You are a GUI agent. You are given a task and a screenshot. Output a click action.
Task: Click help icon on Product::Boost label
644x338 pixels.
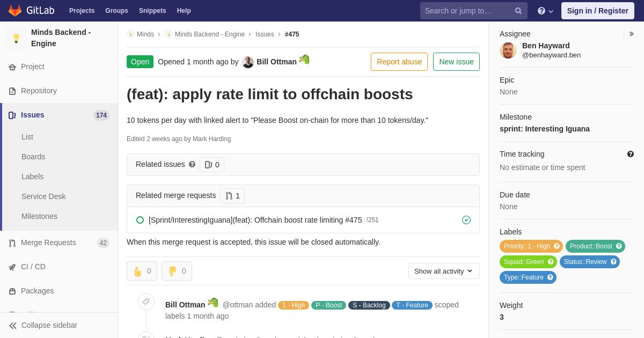click(x=619, y=246)
